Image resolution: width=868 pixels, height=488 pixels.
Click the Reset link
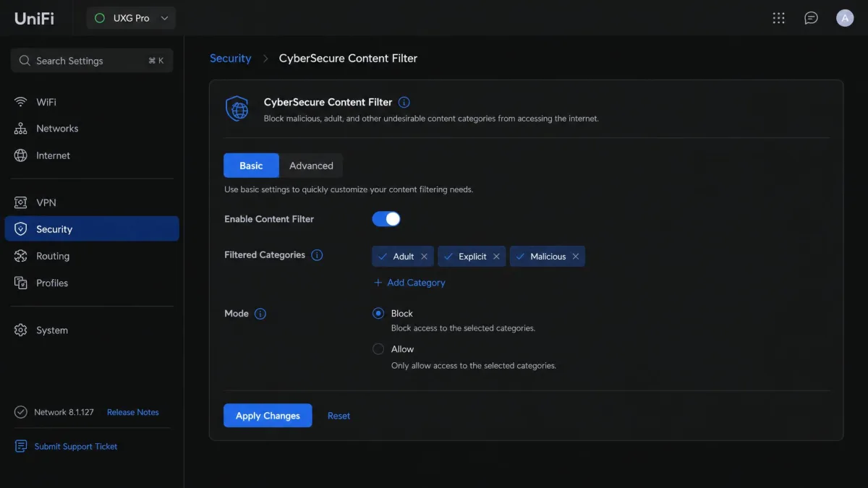pos(339,416)
